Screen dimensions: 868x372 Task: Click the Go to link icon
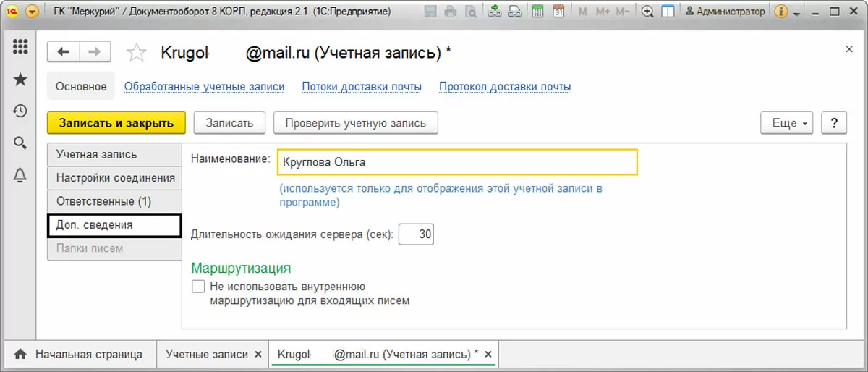point(515,12)
